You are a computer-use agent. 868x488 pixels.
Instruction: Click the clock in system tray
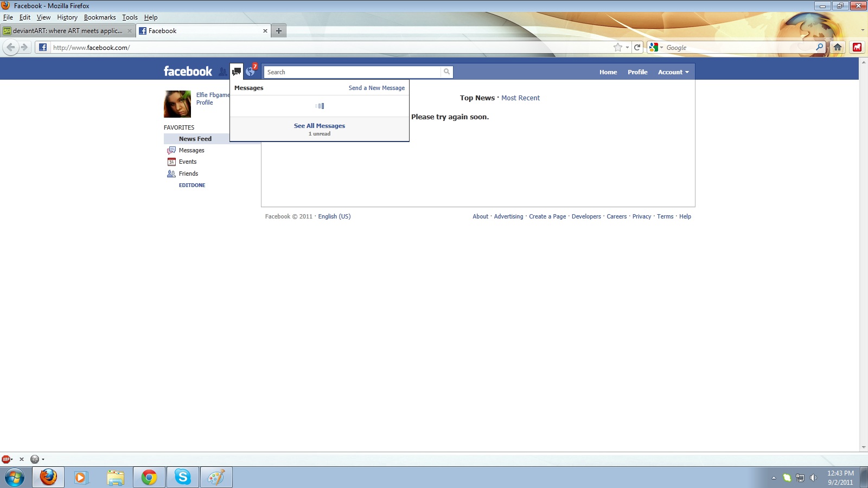click(x=840, y=478)
